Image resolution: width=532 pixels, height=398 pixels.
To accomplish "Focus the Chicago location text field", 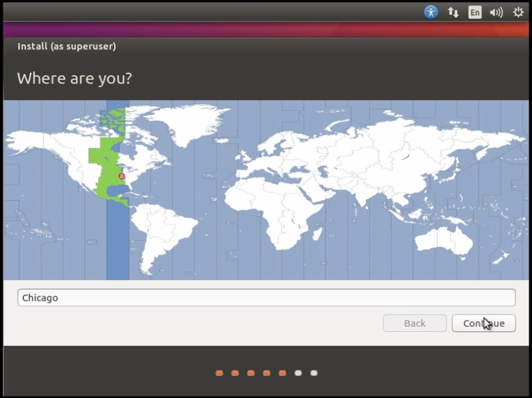I will point(266,298).
